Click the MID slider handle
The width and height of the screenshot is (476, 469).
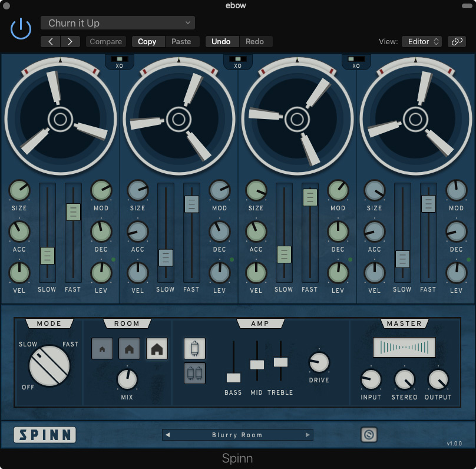pos(257,365)
